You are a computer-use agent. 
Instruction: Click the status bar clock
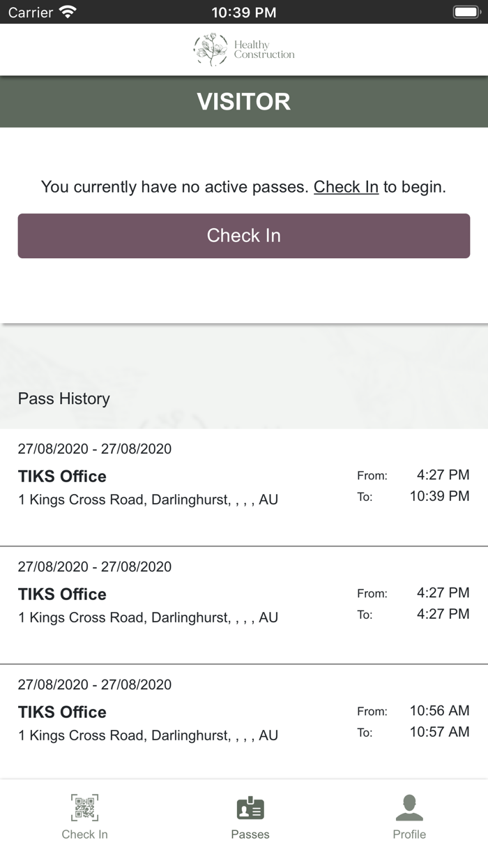(x=243, y=12)
